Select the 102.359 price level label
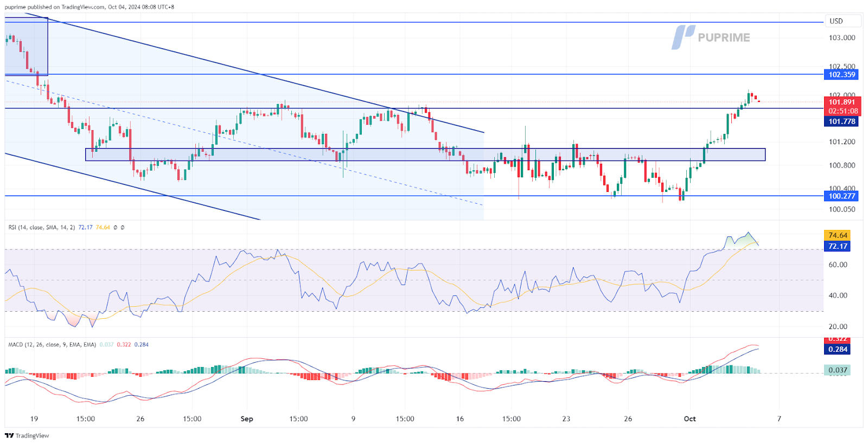Screen dimensions: 868x444 [x=842, y=75]
